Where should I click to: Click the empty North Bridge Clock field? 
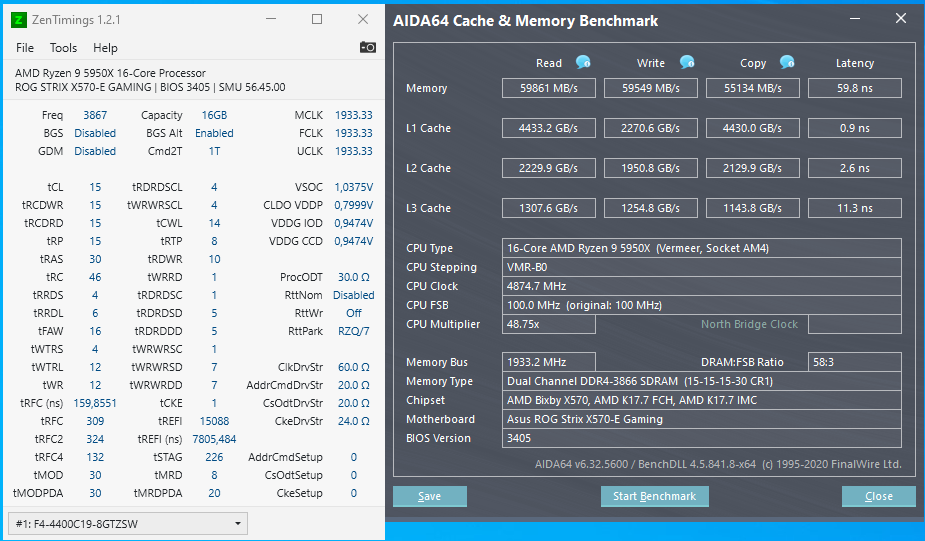click(x=854, y=324)
